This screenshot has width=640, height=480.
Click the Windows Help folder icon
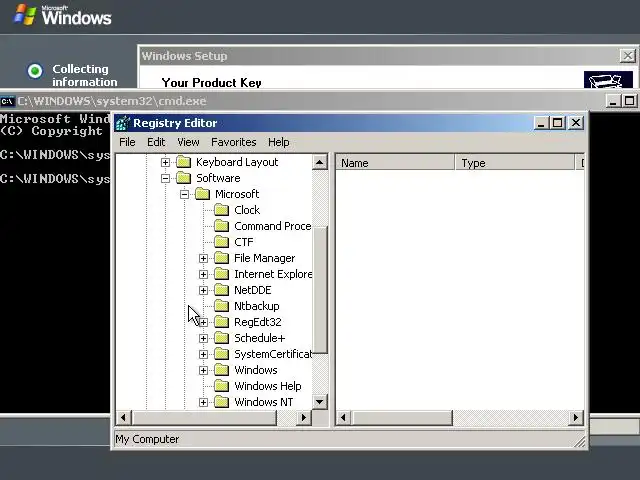(x=222, y=386)
